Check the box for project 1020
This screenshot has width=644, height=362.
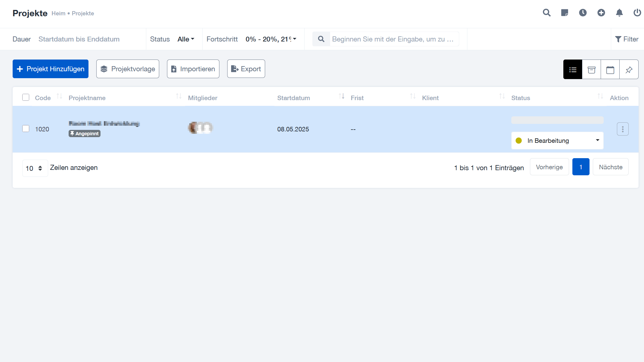pyautogui.click(x=26, y=129)
